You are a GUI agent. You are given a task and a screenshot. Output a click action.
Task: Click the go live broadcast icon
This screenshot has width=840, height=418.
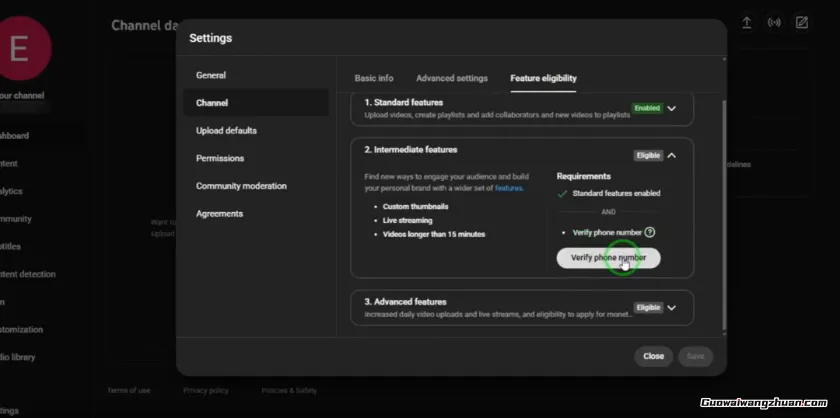[774, 23]
